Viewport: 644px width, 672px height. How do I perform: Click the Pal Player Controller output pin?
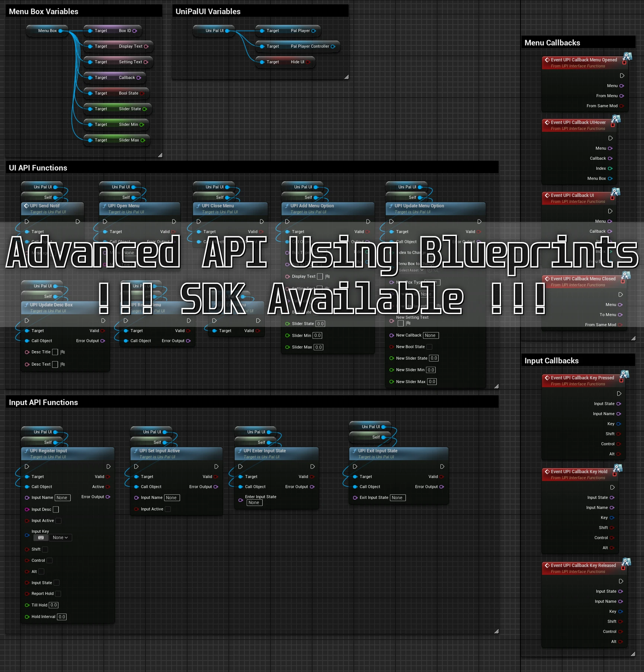[333, 47]
